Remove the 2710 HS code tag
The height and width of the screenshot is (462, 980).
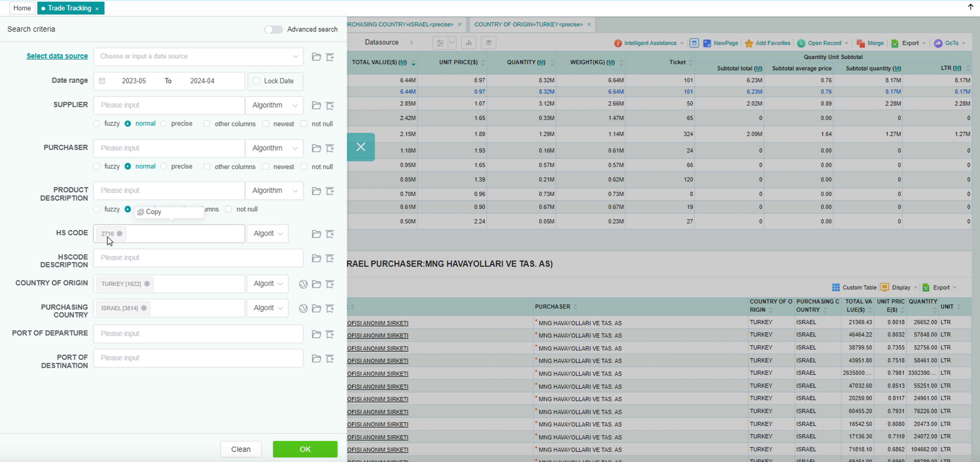[120, 234]
